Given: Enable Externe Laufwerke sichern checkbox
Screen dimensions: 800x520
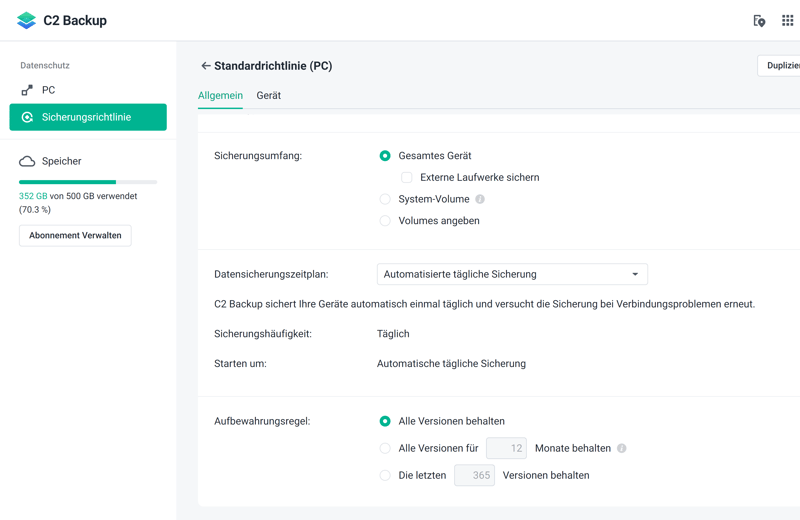Looking at the screenshot, I should point(407,178).
